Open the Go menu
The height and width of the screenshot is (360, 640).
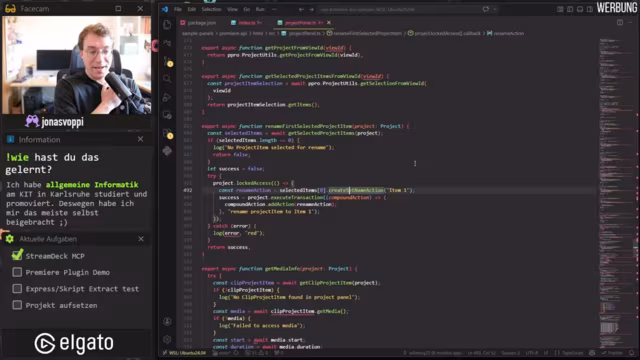tap(247, 9)
